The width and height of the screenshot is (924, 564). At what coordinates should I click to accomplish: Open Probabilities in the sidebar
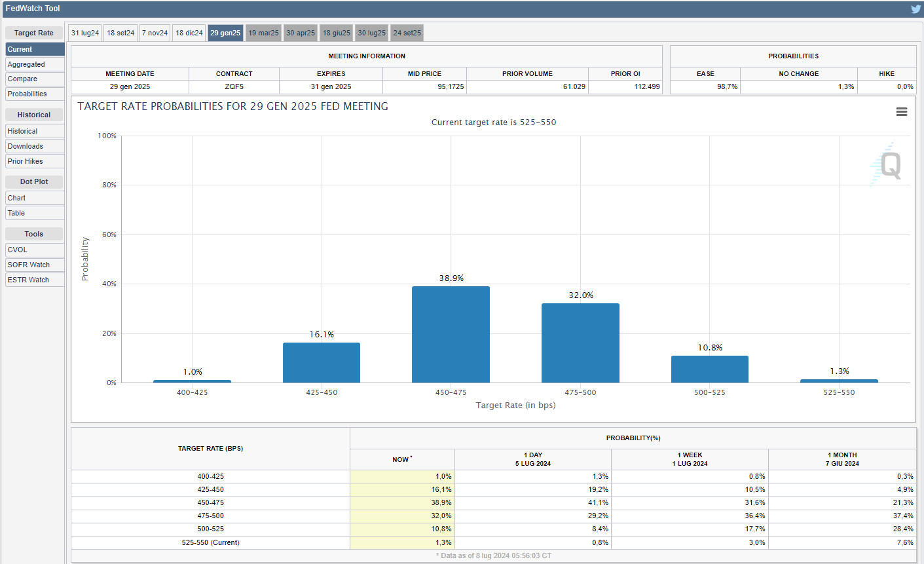(x=35, y=94)
